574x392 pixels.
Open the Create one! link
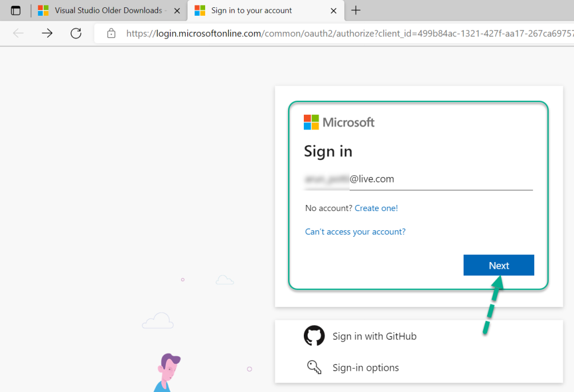click(376, 208)
